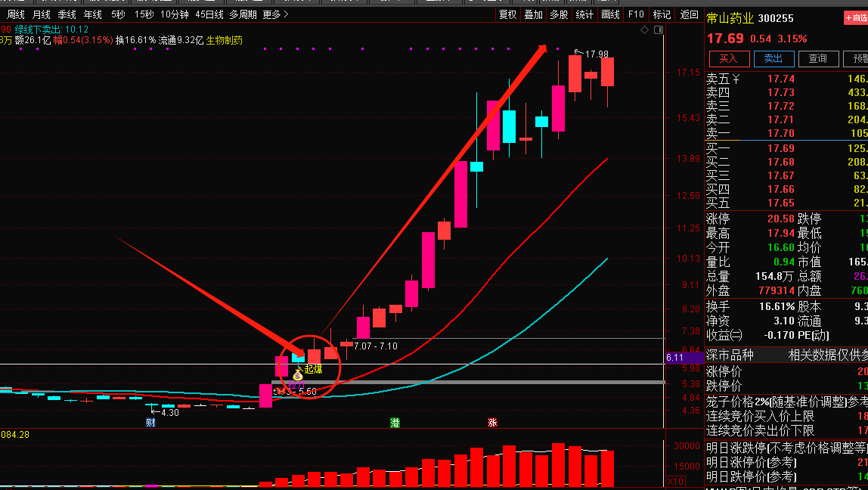Click the 叠加 overlay toolbar button
Screen dimensions: 868x490
point(534,14)
